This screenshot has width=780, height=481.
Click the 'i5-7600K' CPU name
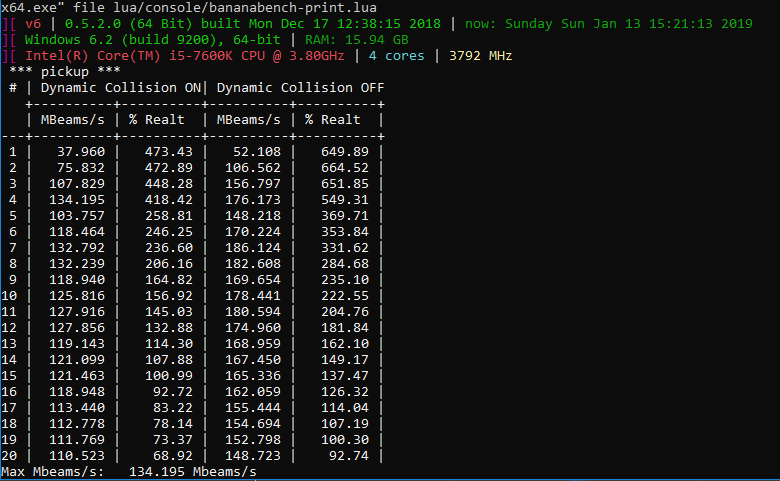click(200, 56)
